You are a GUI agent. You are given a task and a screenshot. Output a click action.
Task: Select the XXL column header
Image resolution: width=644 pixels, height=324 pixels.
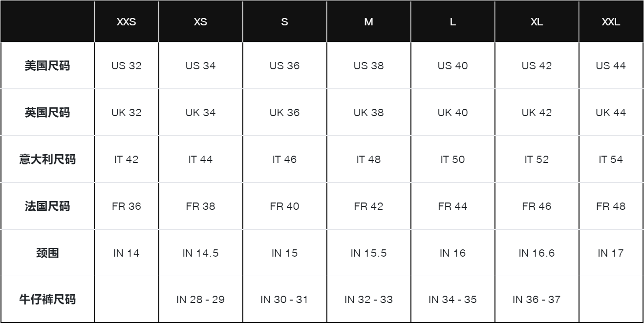click(x=611, y=23)
